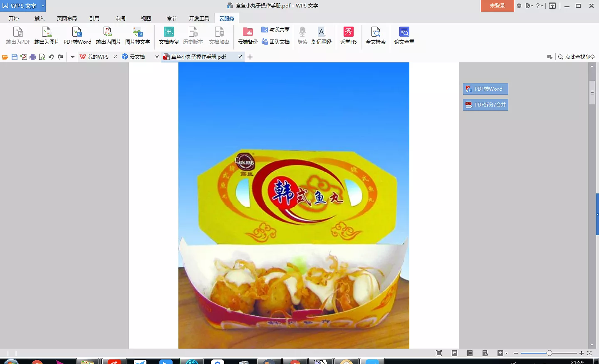599x364 pixels.
Task: Save document with the floppy disk icon
Action: click(15, 57)
